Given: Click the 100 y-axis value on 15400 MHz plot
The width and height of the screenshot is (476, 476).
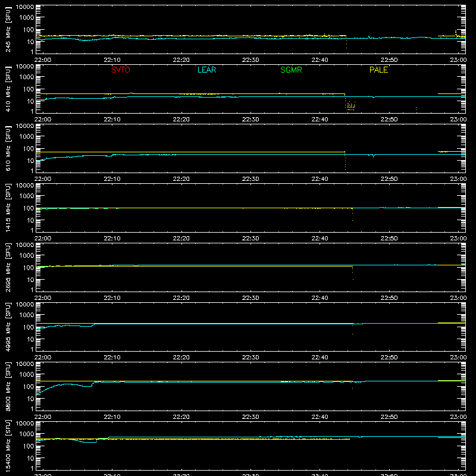Looking at the screenshot, I should [x=29, y=446].
